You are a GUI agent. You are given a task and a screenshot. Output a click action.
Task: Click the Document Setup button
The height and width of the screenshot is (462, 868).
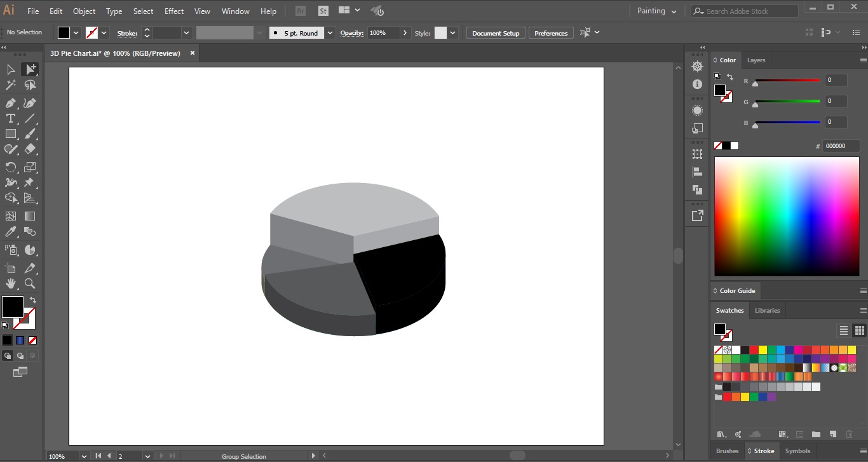(x=496, y=33)
